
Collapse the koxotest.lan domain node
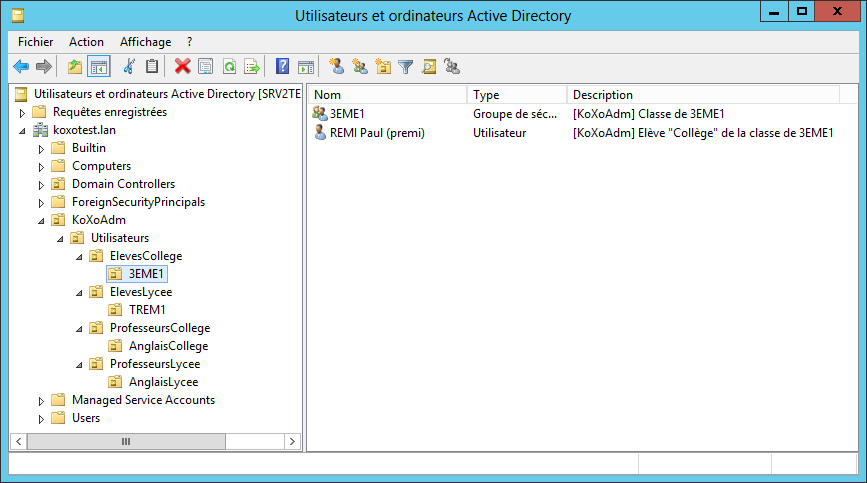tap(22, 131)
